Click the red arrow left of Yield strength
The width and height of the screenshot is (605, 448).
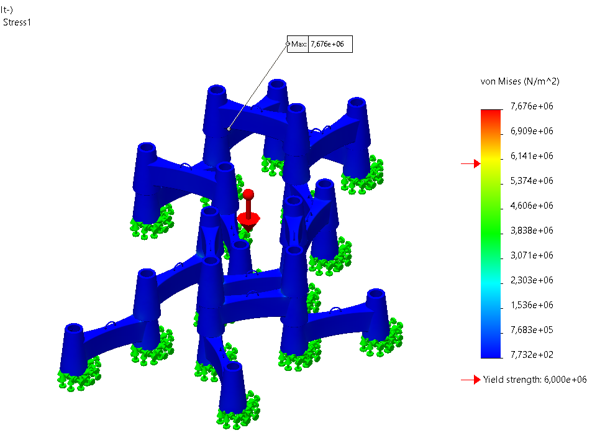(x=471, y=380)
